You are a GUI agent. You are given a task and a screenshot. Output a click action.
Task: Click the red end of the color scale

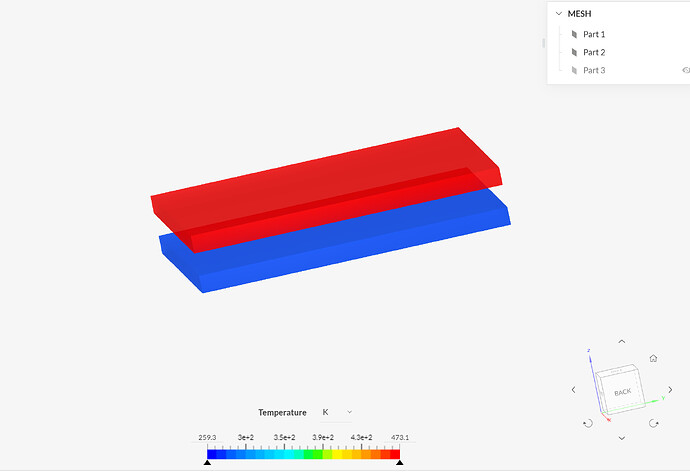(395, 454)
